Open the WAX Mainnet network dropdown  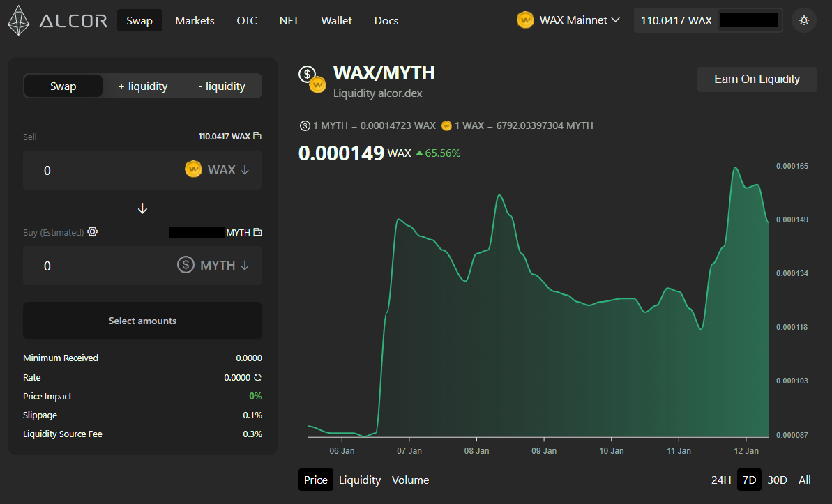pyautogui.click(x=568, y=20)
